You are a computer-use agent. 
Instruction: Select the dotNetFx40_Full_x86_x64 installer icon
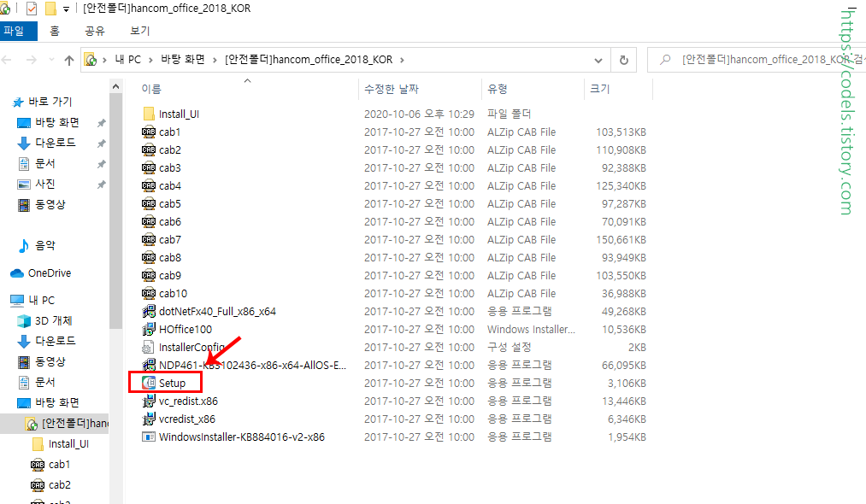tap(149, 311)
